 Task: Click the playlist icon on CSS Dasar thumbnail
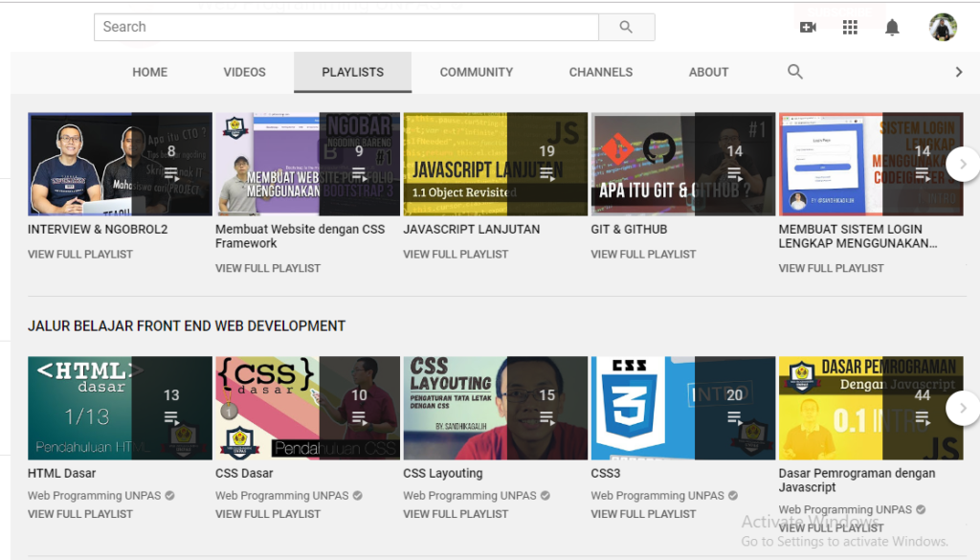(359, 417)
